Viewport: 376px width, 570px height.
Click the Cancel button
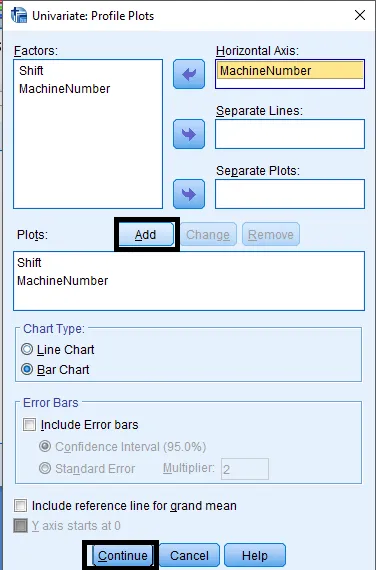pos(189,555)
